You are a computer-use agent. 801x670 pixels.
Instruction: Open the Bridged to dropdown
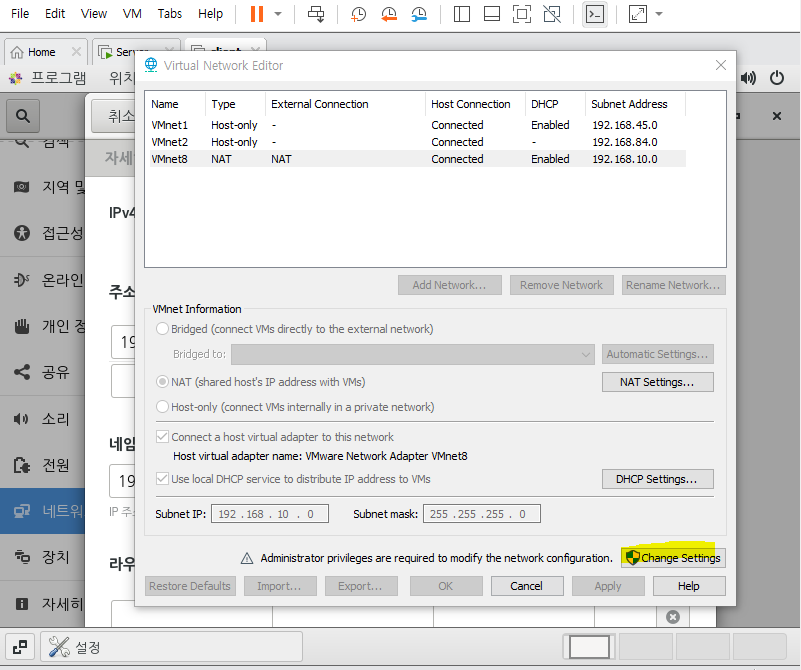(412, 354)
